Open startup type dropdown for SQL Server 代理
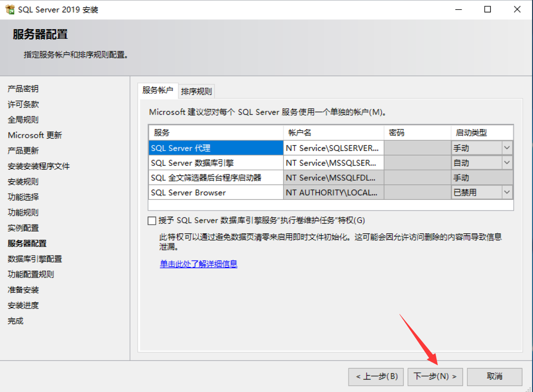 507,148
